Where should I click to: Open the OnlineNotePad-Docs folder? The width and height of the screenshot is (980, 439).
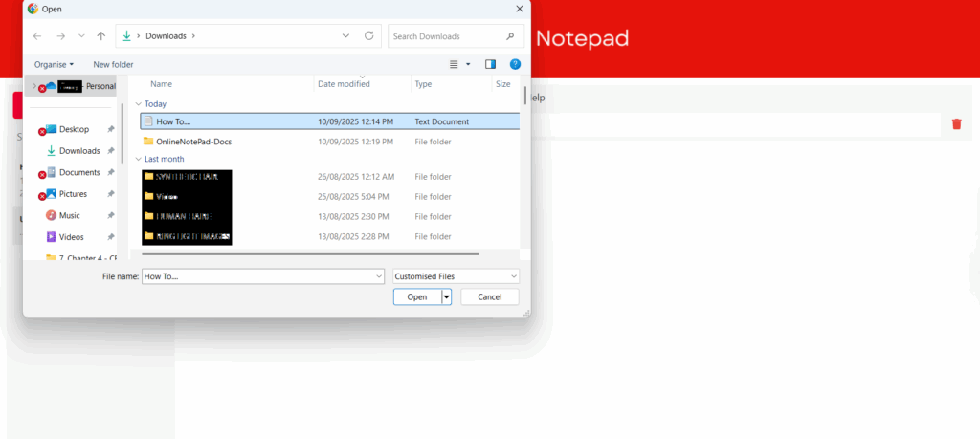pyautogui.click(x=193, y=142)
